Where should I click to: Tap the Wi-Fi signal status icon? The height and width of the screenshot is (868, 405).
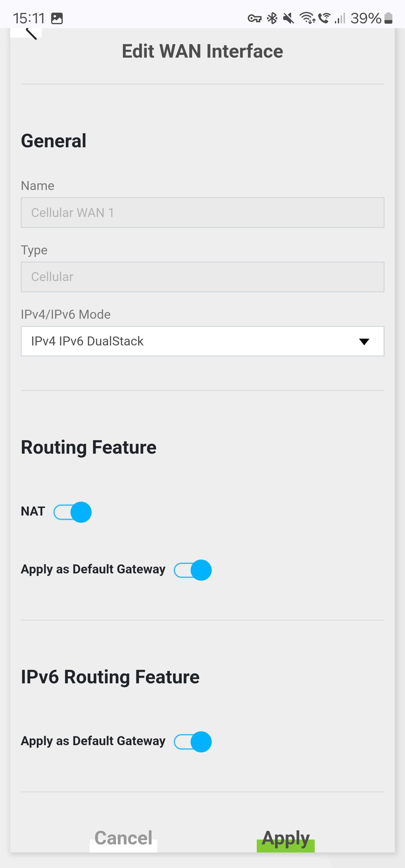point(307,18)
